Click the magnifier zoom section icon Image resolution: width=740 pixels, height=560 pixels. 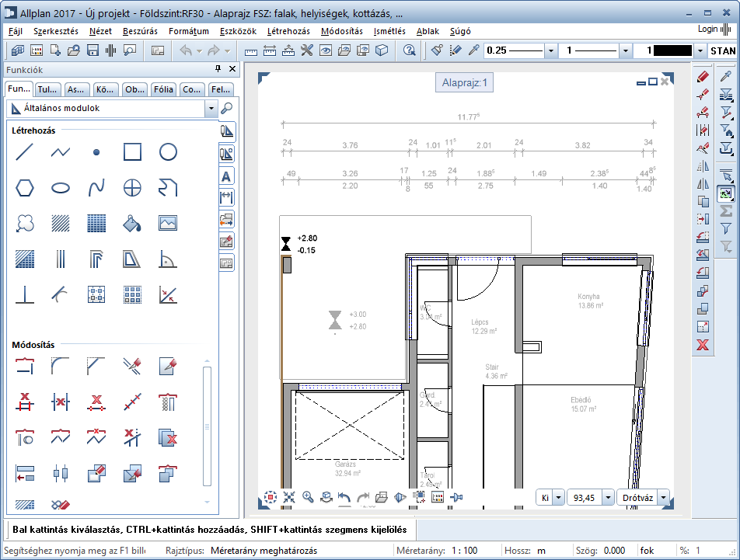point(308,497)
